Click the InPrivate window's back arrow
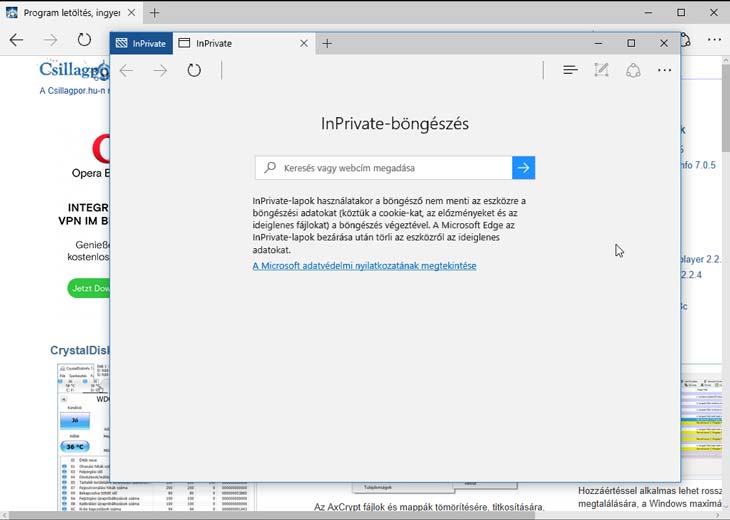The width and height of the screenshot is (730, 520). [126, 70]
